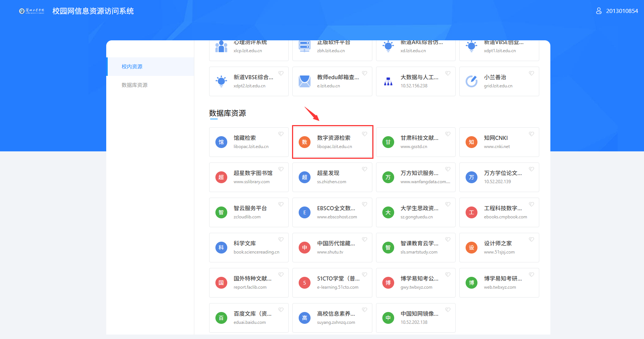Click the green 甘肃科技文献 icon

tap(388, 142)
